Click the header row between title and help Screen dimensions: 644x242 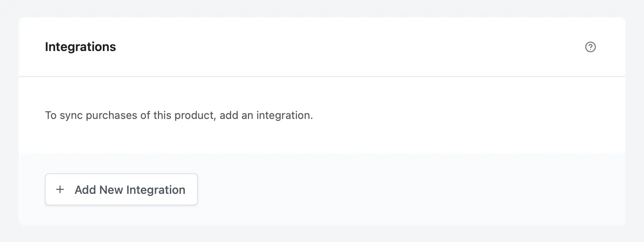[350, 47]
